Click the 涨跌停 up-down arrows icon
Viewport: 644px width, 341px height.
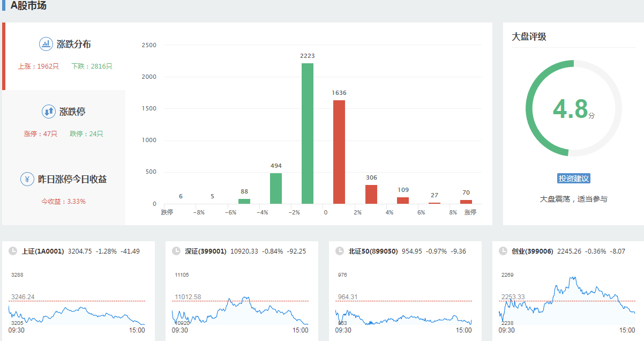(49, 112)
